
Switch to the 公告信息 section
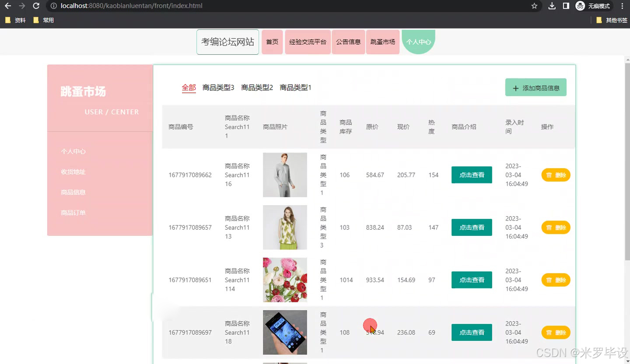[x=348, y=42]
